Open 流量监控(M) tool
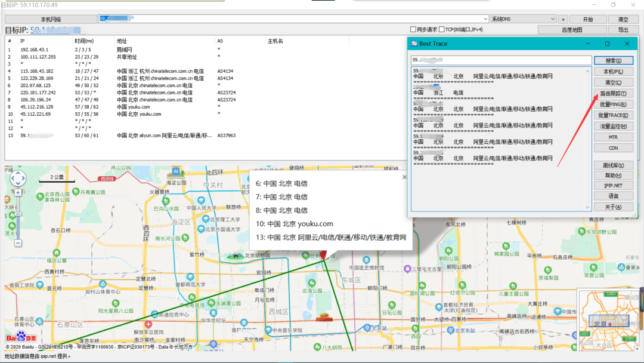This screenshot has height=363, width=644. [x=613, y=126]
